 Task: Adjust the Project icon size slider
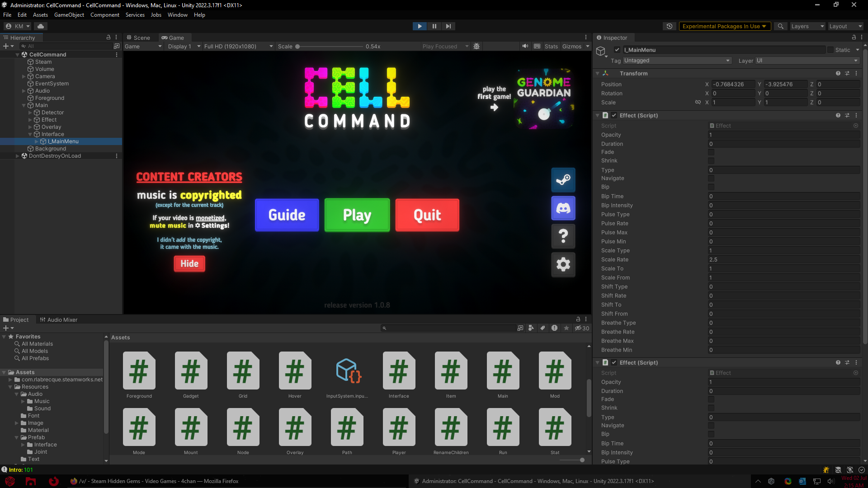tap(572, 460)
